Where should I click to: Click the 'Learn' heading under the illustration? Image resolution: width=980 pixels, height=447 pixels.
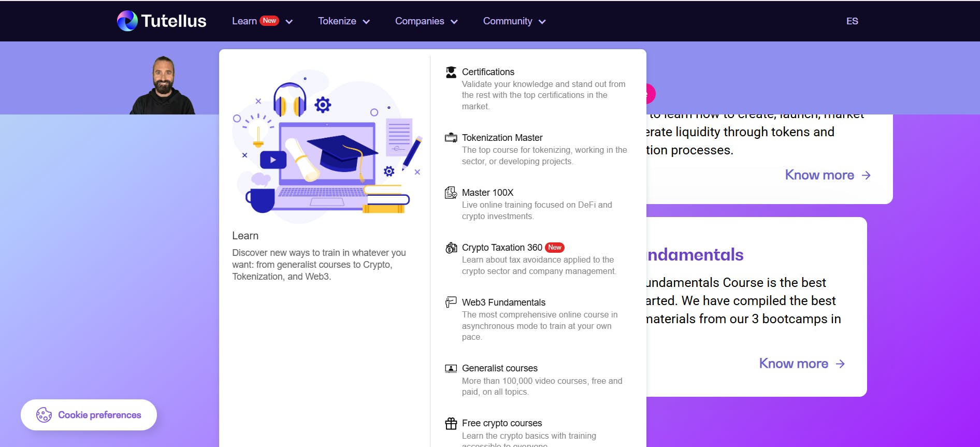point(245,236)
